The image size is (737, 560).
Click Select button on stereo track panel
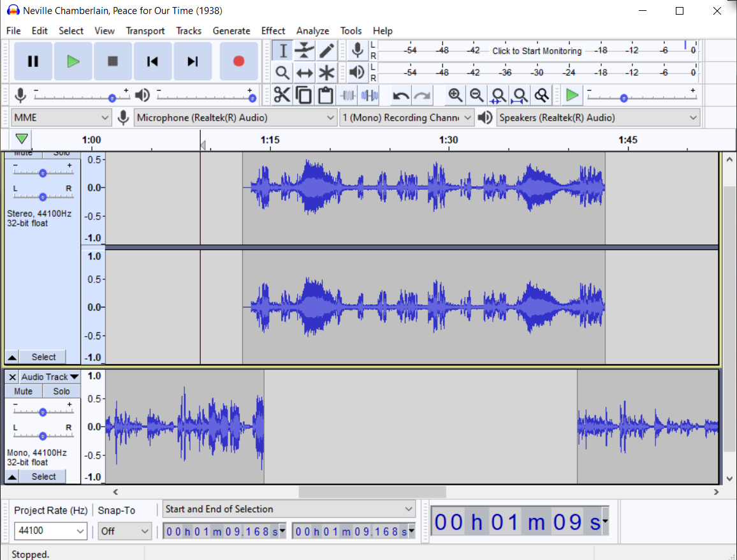43,357
